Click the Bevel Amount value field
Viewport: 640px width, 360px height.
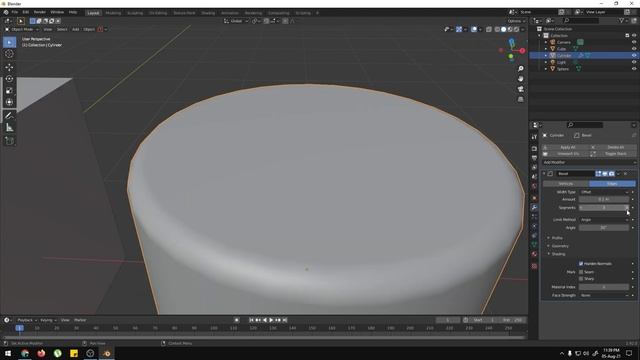tap(604, 199)
